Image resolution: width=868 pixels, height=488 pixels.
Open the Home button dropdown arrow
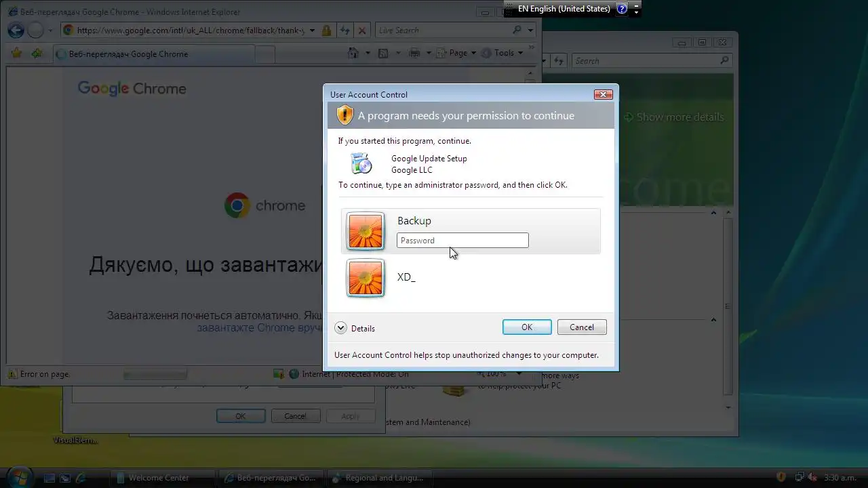[368, 53]
